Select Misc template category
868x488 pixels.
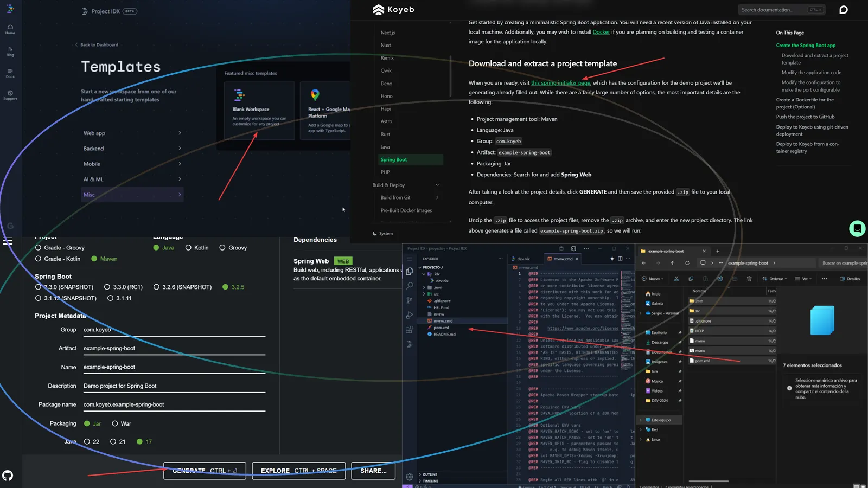coord(132,195)
